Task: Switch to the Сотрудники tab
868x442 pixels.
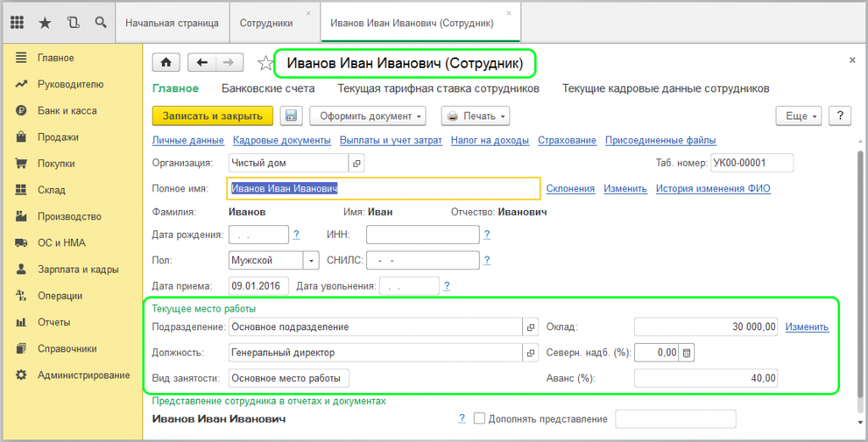Action: click(267, 23)
